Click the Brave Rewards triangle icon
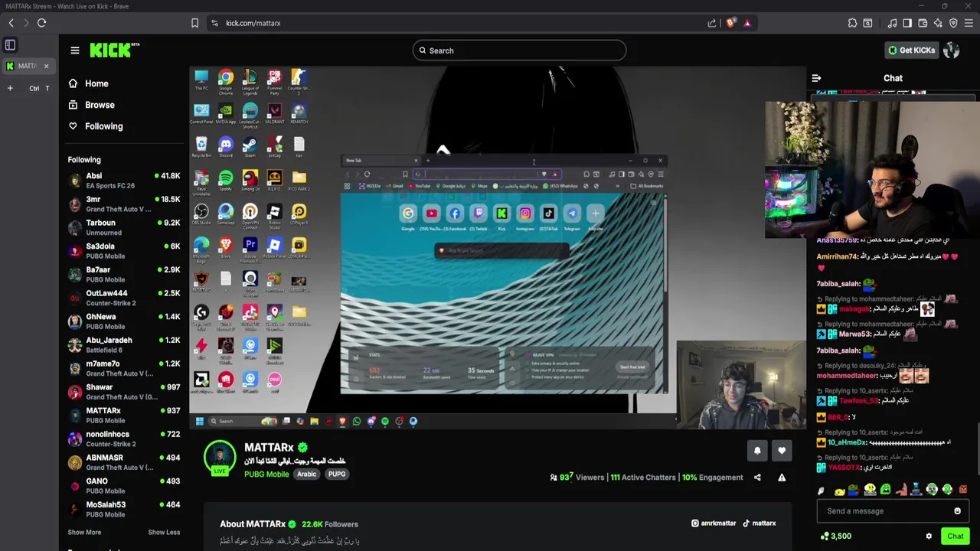980x551 pixels. point(747,23)
